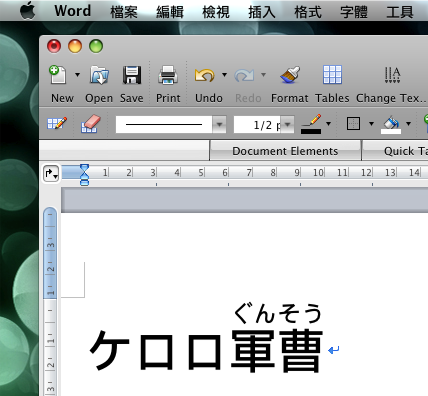Expand the Redo dropdown arrow
428x396 pixels.
263,75
